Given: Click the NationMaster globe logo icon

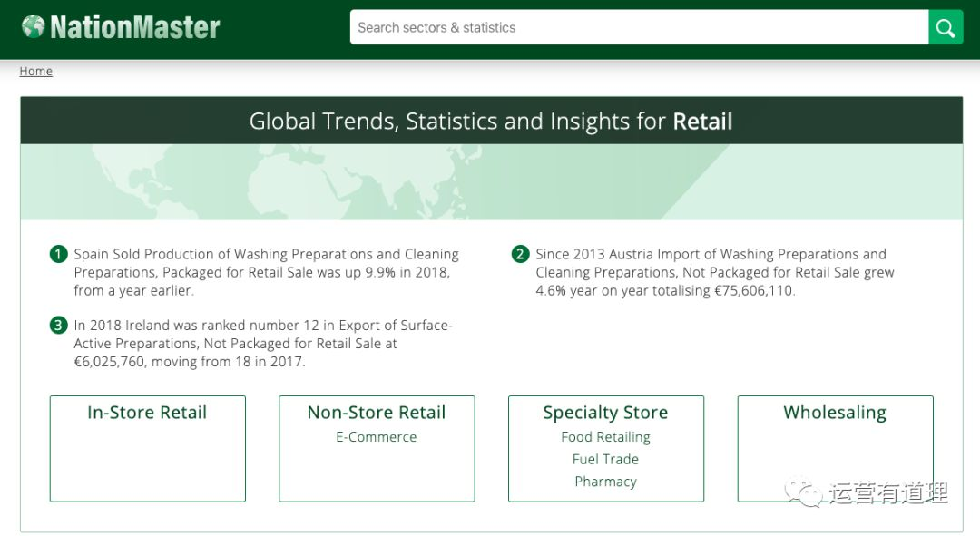Looking at the screenshot, I should pyautogui.click(x=34, y=26).
